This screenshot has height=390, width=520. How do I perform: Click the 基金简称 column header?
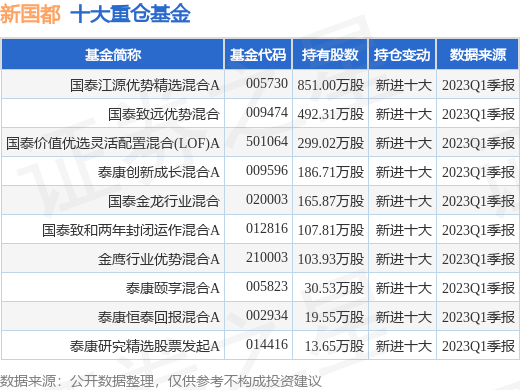point(113,54)
